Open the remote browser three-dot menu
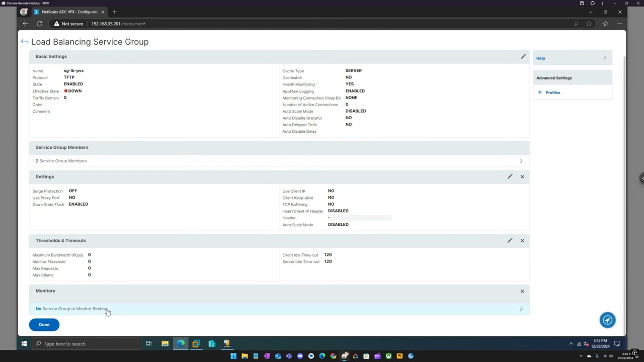644x362 pixels. coord(620,24)
